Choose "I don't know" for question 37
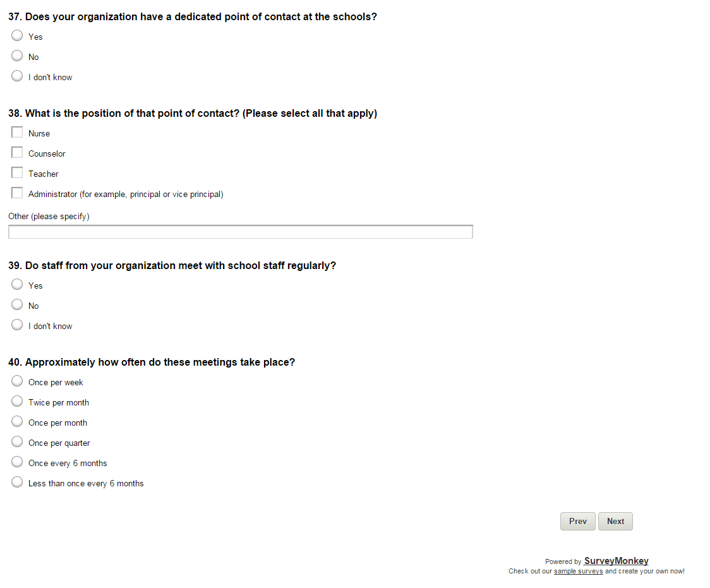This screenshot has height=588, width=710. tap(17, 76)
